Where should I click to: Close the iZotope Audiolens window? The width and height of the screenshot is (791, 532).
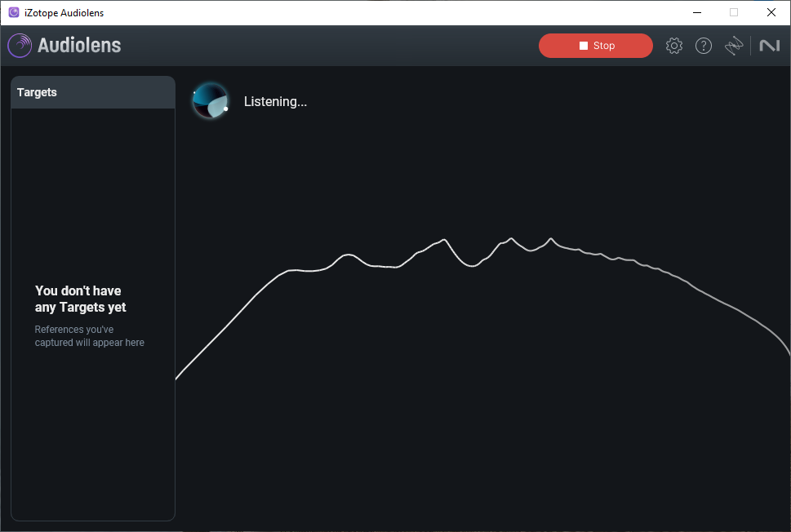(771, 12)
